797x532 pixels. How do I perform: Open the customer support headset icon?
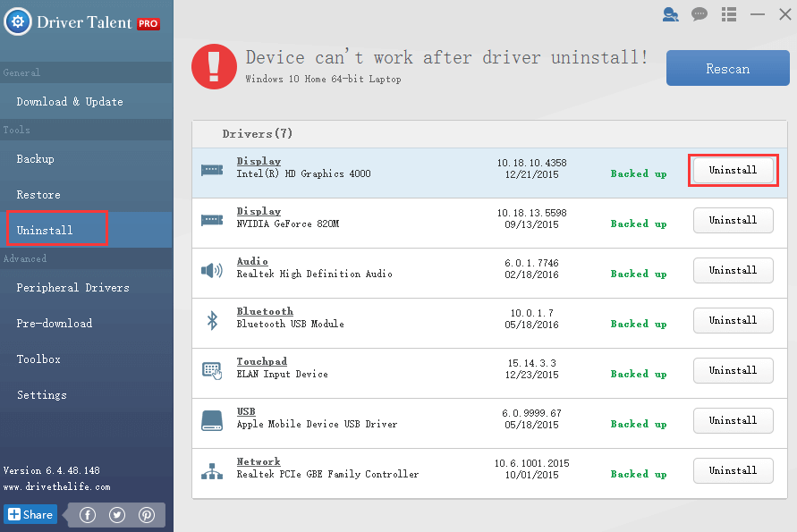coord(670,14)
